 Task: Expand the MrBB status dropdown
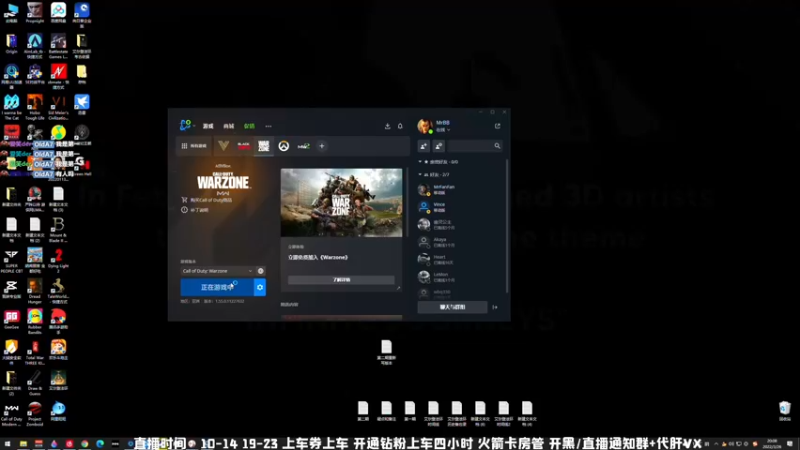pos(443,130)
